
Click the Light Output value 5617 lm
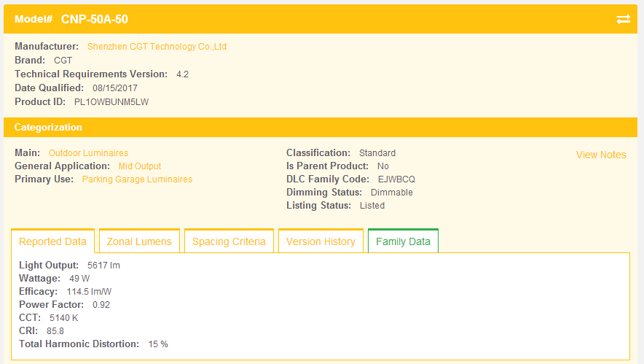click(x=103, y=266)
